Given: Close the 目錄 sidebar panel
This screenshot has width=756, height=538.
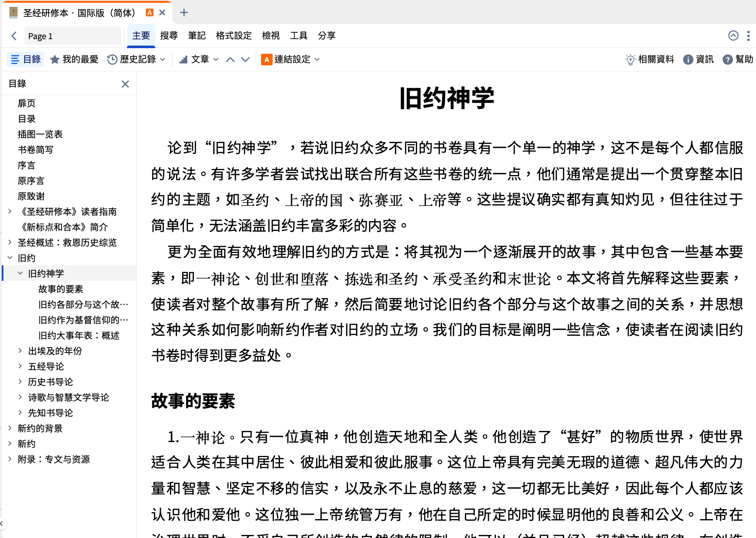Looking at the screenshot, I should (125, 84).
